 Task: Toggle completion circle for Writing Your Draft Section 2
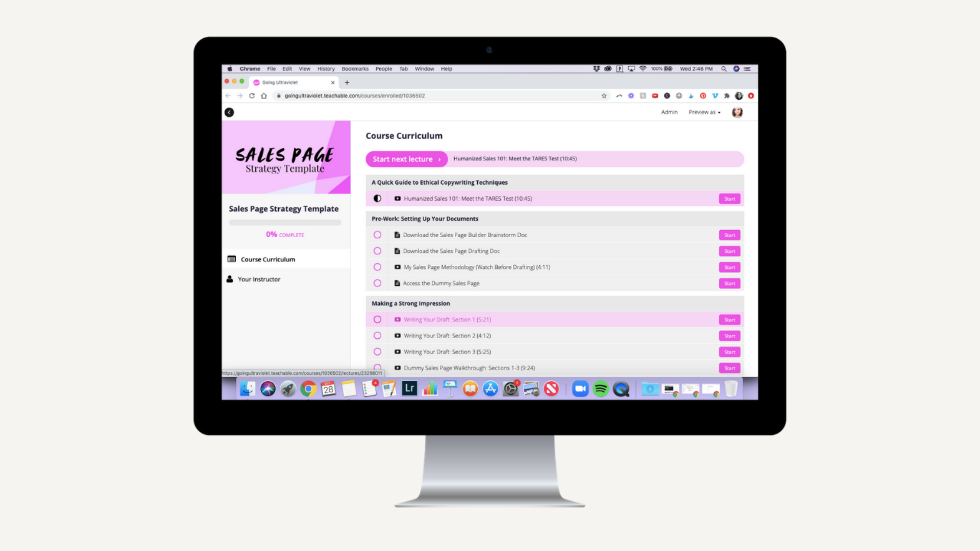pyautogui.click(x=377, y=335)
